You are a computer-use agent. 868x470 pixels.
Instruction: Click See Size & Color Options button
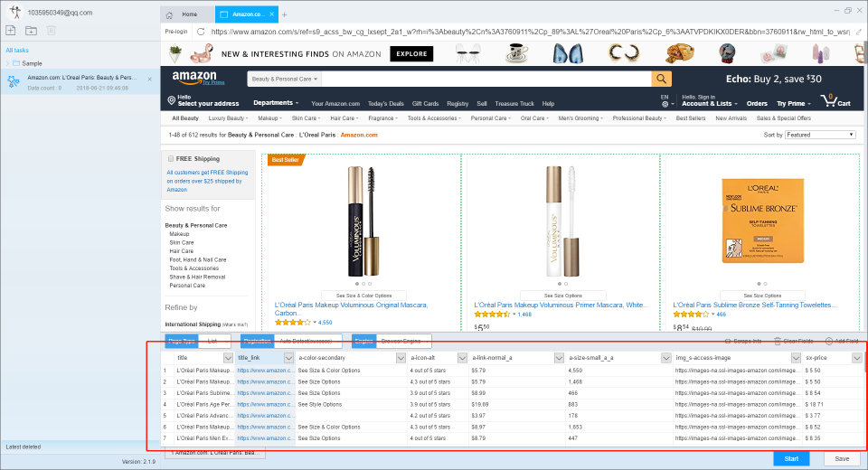click(363, 296)
